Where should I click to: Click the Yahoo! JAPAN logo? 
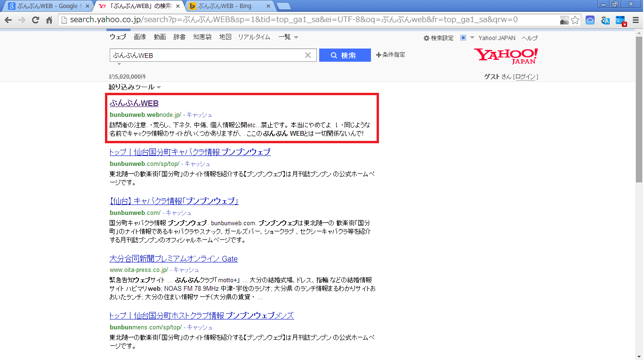[x=506, y=56]
